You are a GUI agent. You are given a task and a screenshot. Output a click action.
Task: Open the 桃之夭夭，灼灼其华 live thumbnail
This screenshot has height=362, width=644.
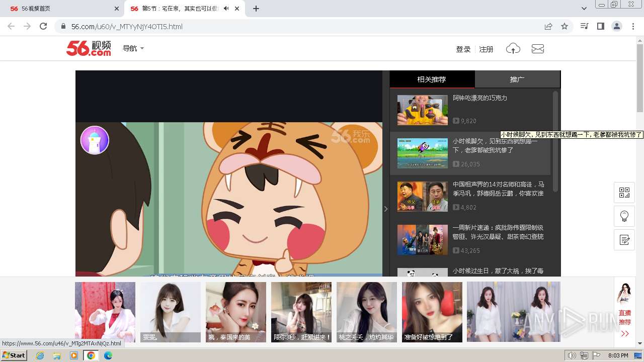point(367,312)
